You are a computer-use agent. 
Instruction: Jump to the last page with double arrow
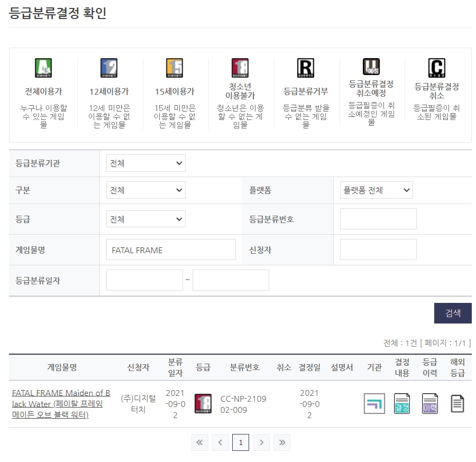tap(282, 442)
